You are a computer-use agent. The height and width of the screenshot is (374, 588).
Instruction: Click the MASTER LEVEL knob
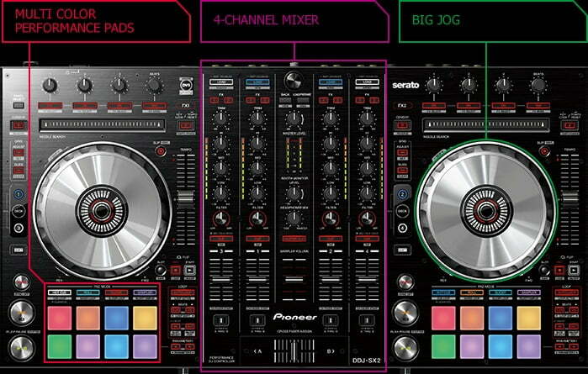pos(294,119)
